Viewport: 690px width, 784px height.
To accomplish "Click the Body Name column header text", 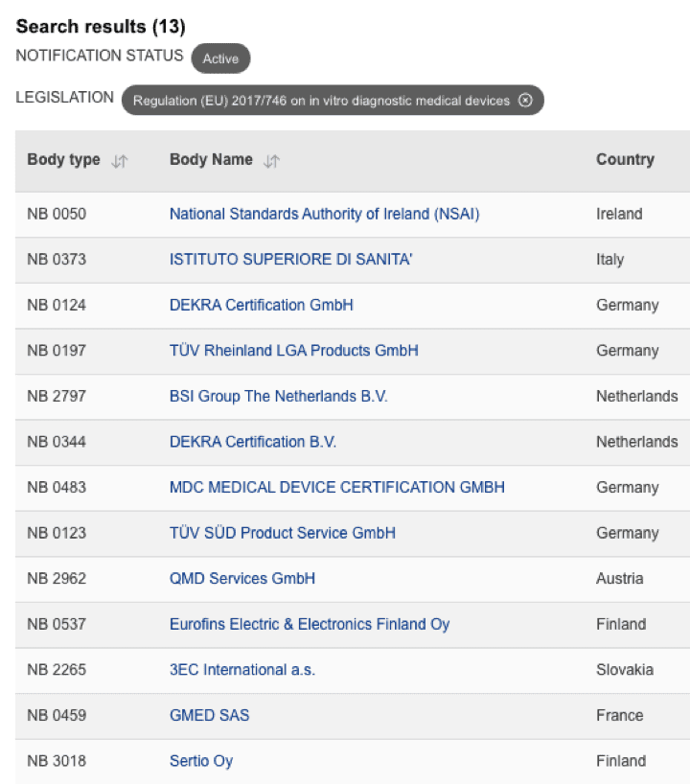I will (x=211, y=160).
